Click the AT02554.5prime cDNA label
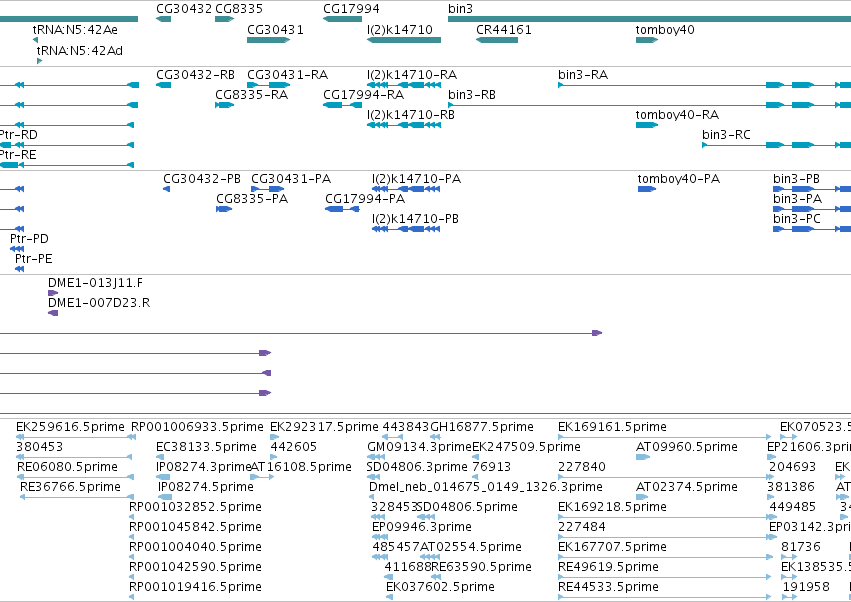The image size is (851, 602). point(471,548)
